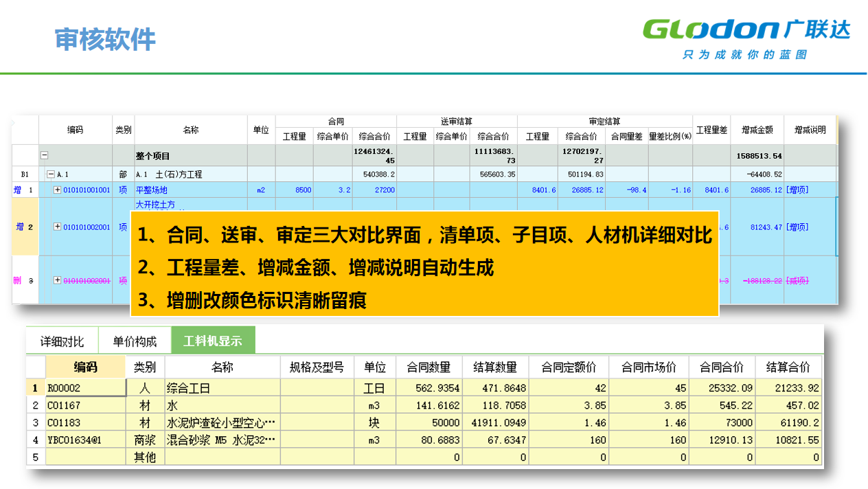Screen dimensions: 868x489
Task: Click the blue expand arrow at grid top-left
Action: pos(14,124)
